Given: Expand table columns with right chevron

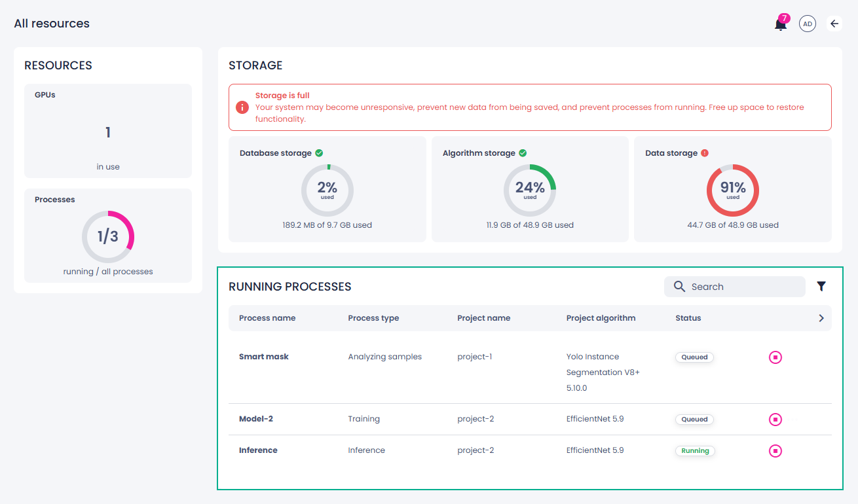Looking at the screenshot, I should point(821,318).
